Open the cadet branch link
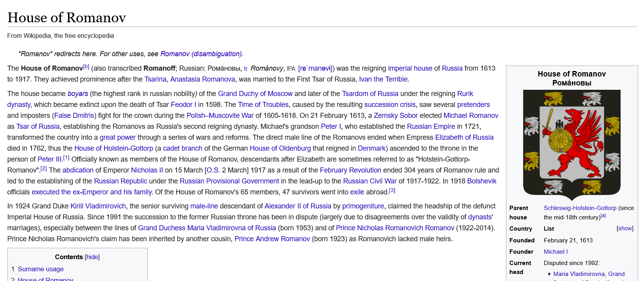The height and width of the screenshot is (281, 644). tap(183, 148)
